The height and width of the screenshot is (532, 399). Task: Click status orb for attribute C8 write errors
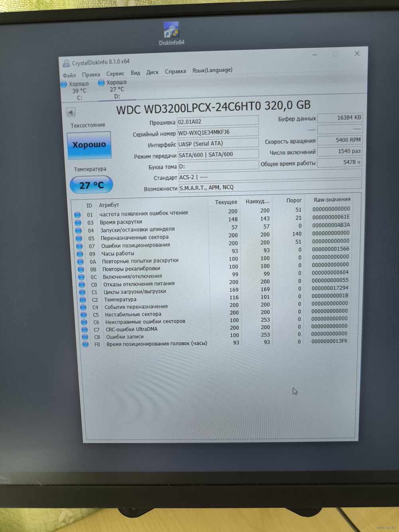pyautogui.click(x=85, y=337)
